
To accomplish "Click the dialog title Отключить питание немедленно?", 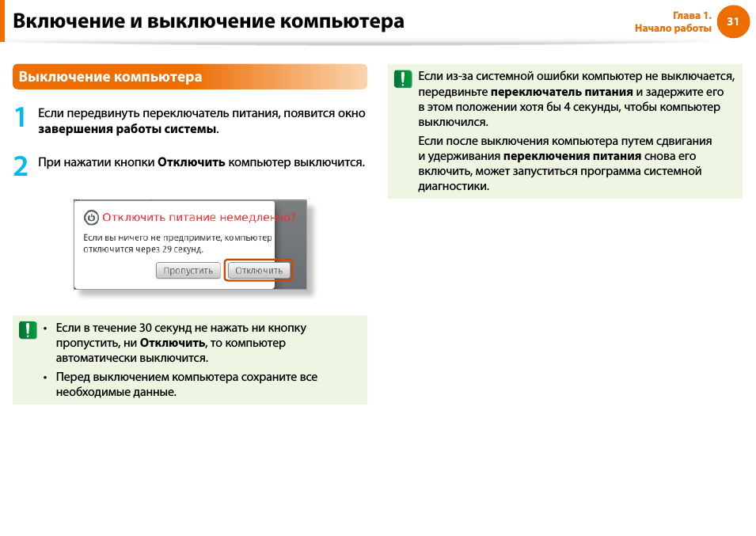I will (198, 217).
